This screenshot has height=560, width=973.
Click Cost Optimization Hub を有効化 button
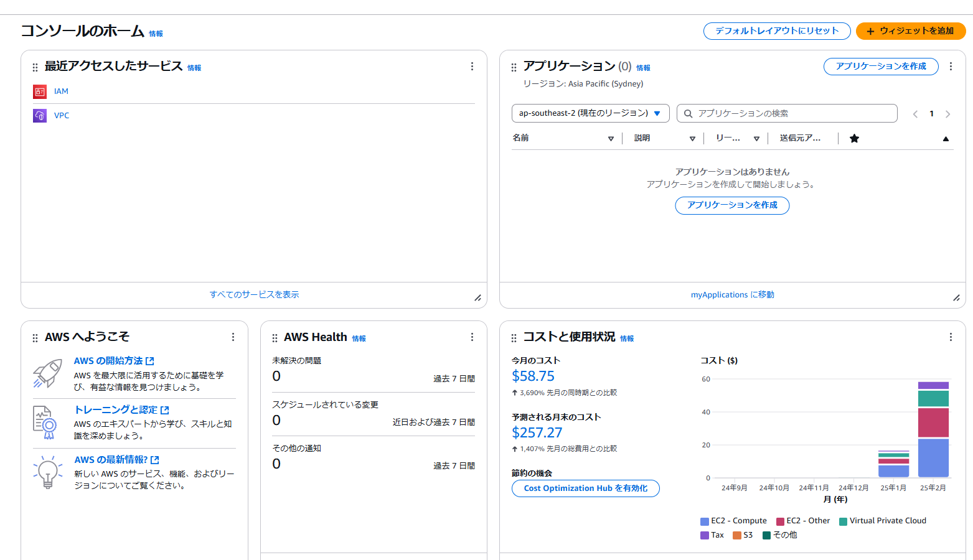(585, 488)
